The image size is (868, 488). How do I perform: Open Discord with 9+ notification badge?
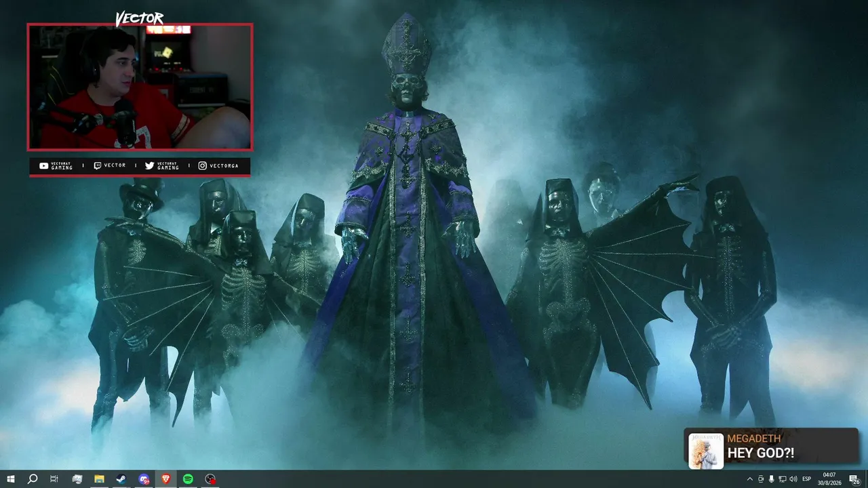point(144,479)
